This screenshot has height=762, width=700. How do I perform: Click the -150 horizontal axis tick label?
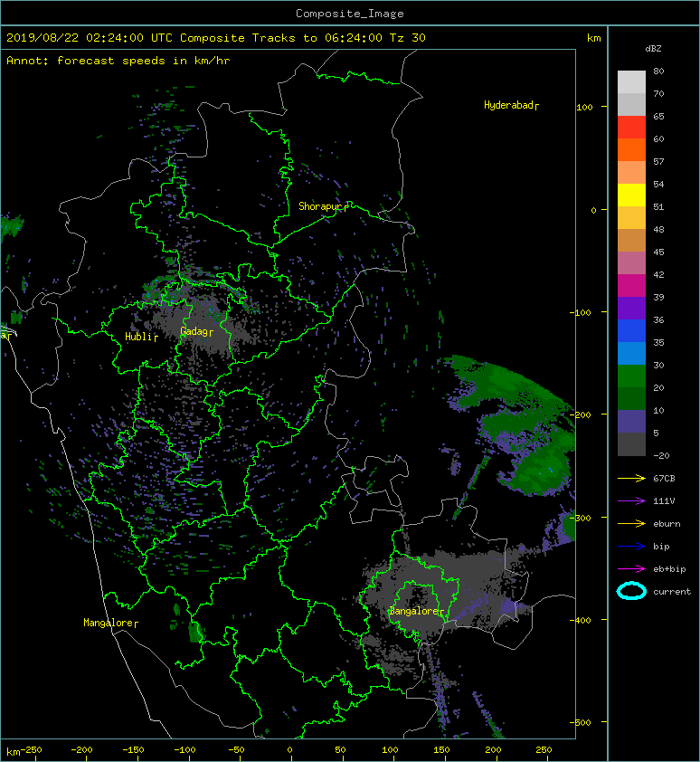(x=133, y=750)
